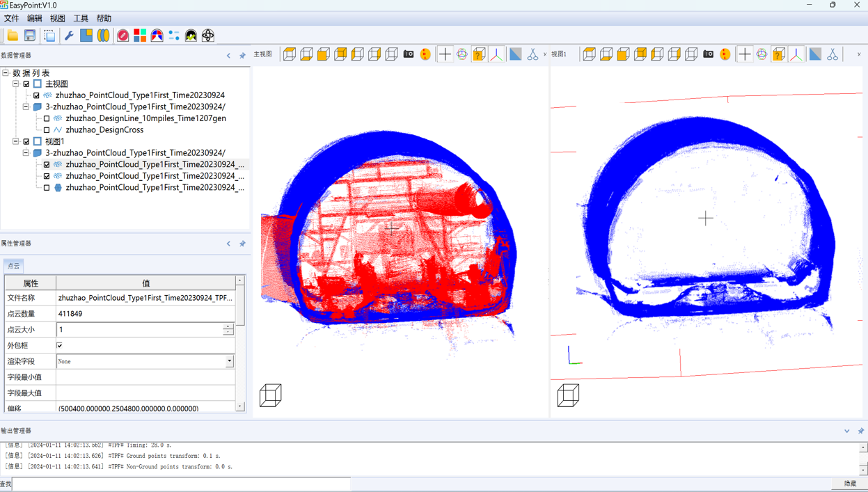This screenshot has width=868, height=492.
Task: Pin the 数据管理器 panel
Action: pos(242,56)
